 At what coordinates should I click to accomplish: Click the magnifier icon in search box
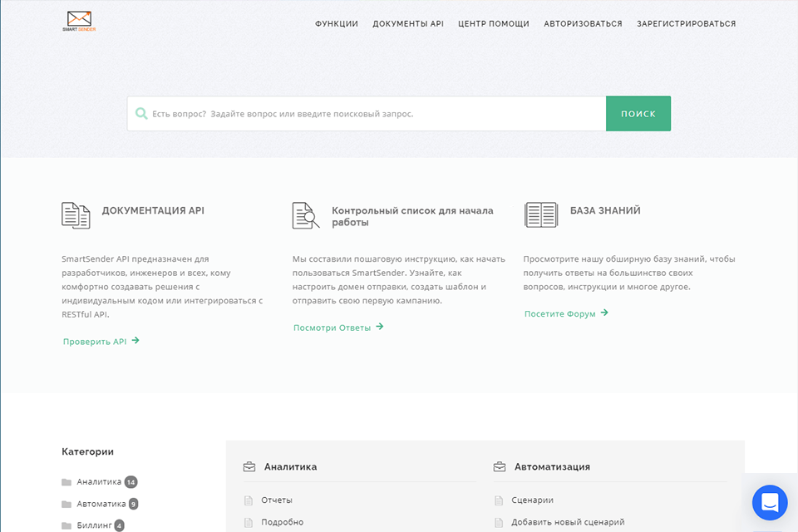click(x=141, y=114)
